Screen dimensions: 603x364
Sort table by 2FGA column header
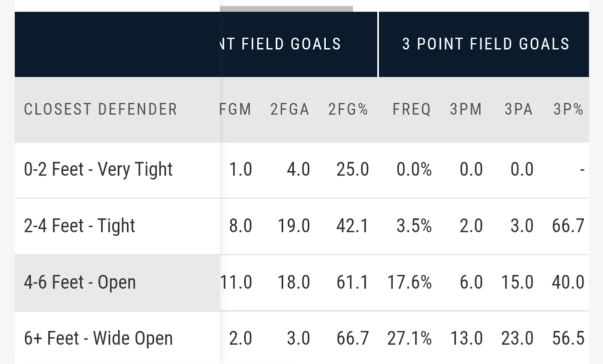tap(289, 109)
